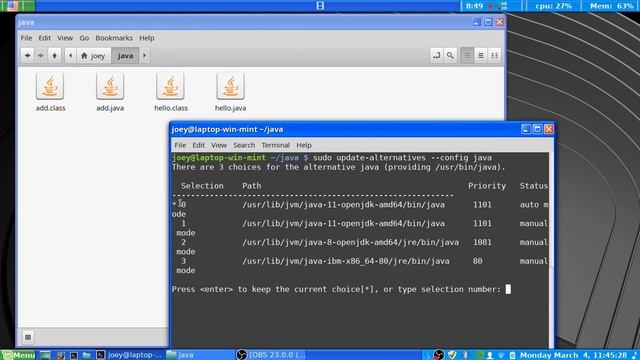Open file manager Help menu
Image resolution: width=640 pixels, height=360 pixels.
click(x=147, y=38)
